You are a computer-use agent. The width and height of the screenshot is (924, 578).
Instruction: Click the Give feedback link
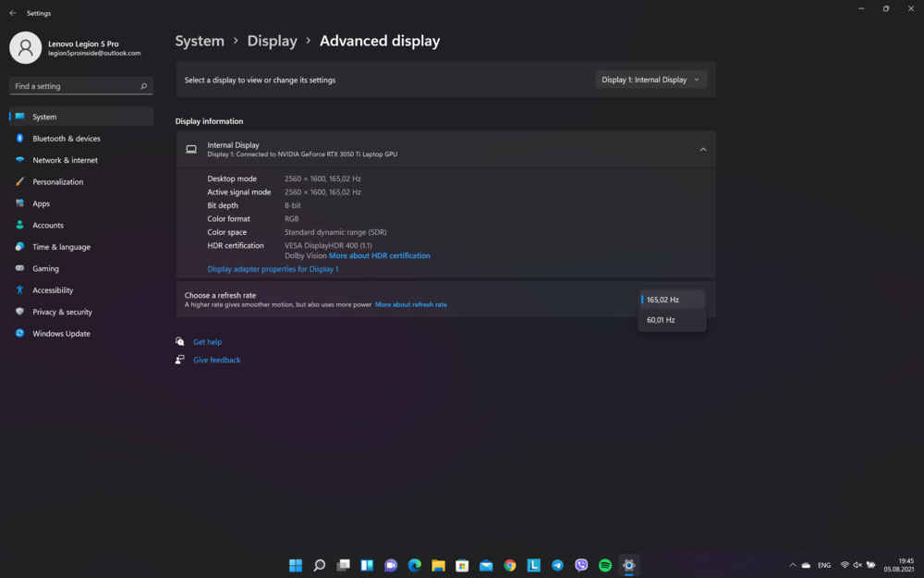[x=217, y=360]
